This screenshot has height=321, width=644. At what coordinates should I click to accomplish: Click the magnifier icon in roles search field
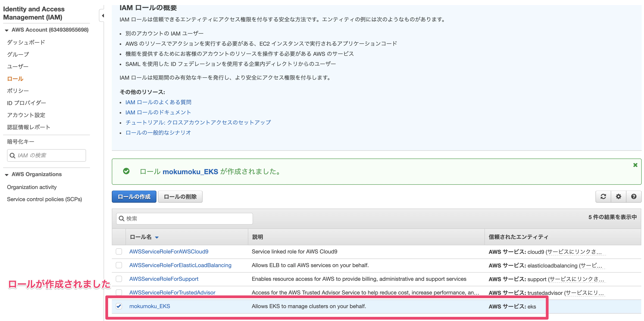121,218
